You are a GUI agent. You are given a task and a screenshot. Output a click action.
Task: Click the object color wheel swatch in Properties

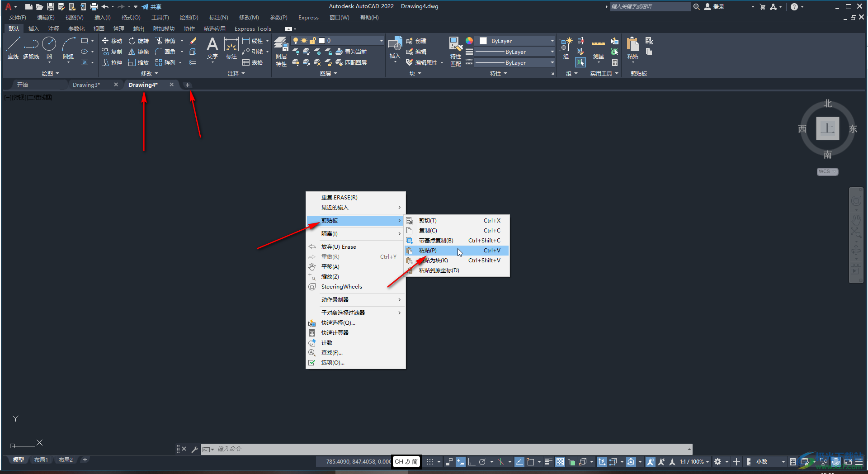pos(469,41)
